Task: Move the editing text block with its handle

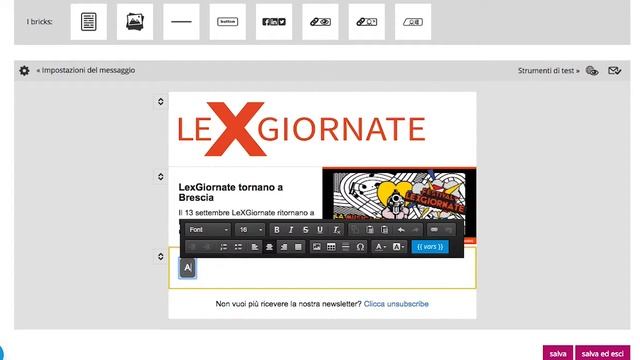Action: click(x=160, y=256)
